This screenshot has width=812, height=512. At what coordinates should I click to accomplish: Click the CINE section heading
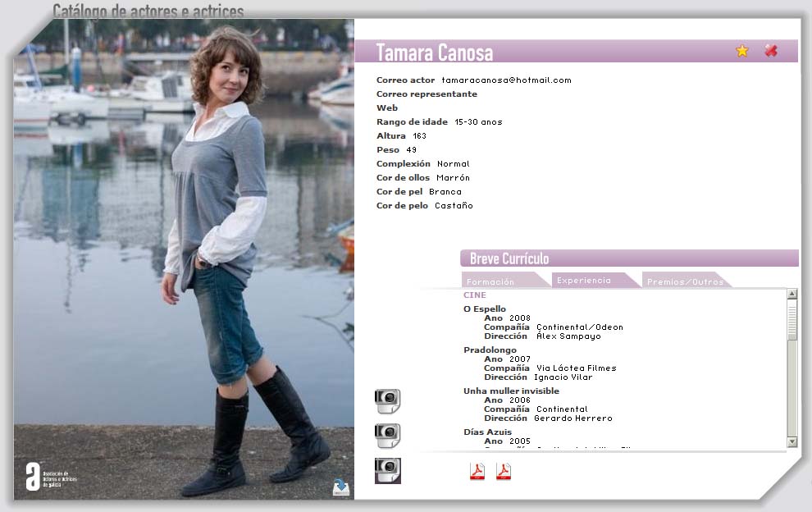coord(475,295)
